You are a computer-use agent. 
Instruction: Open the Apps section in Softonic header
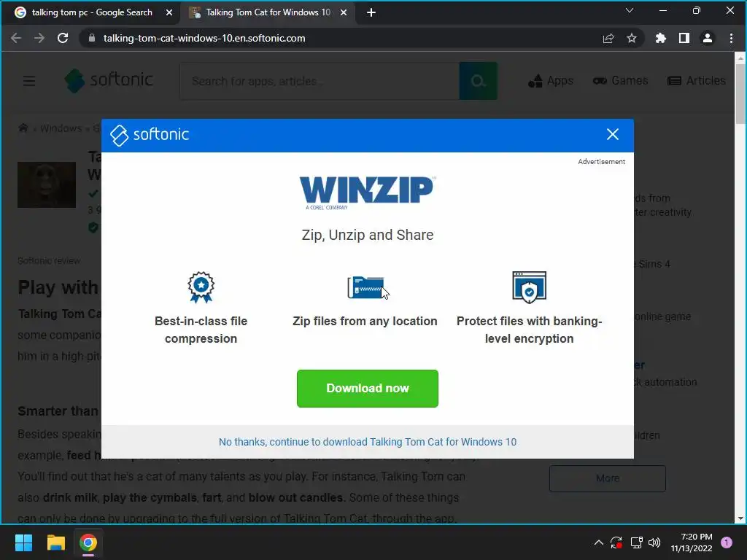[x=551, y=81]
